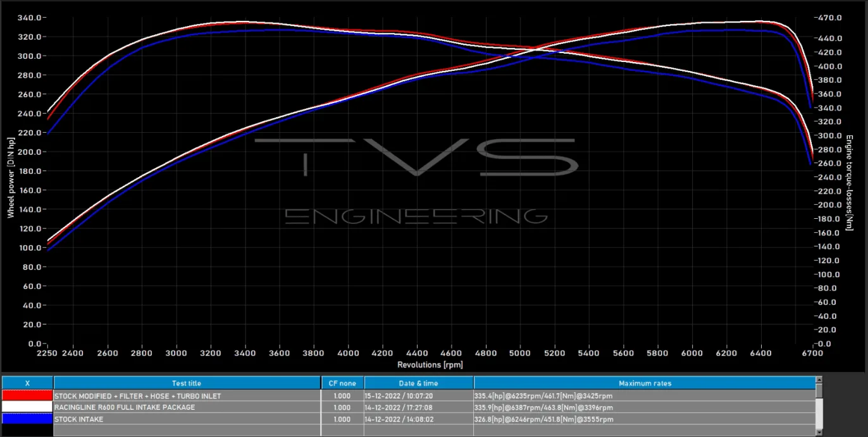Click the table scrollbar down arrow
The height and width of the screenshot is (437, 868).
pyautogui.click(x=820, y=432)
